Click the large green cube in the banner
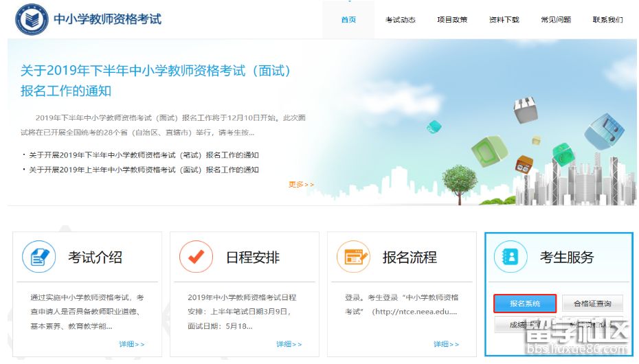The height and width of the screenshot is (364, 639). coord(489,152)
